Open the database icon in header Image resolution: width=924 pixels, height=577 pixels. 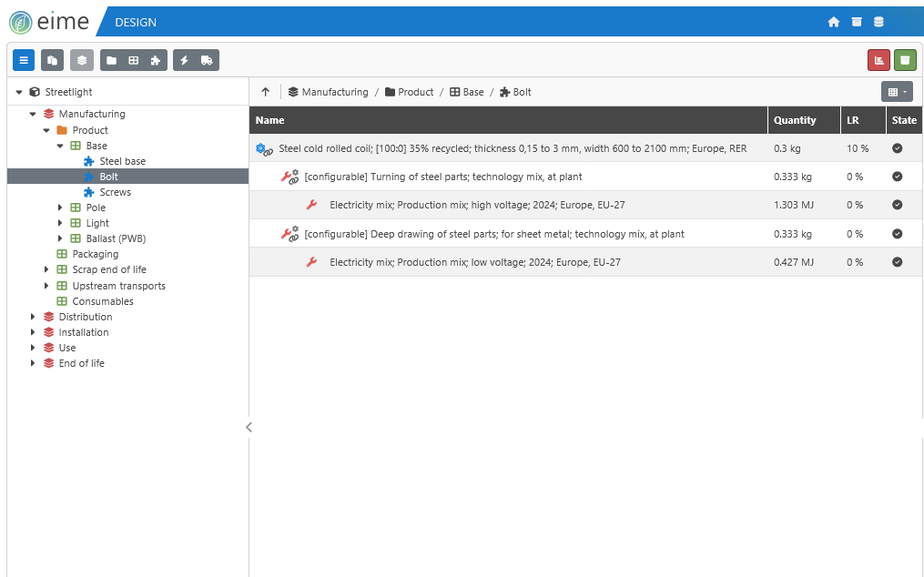pos(878,23)
